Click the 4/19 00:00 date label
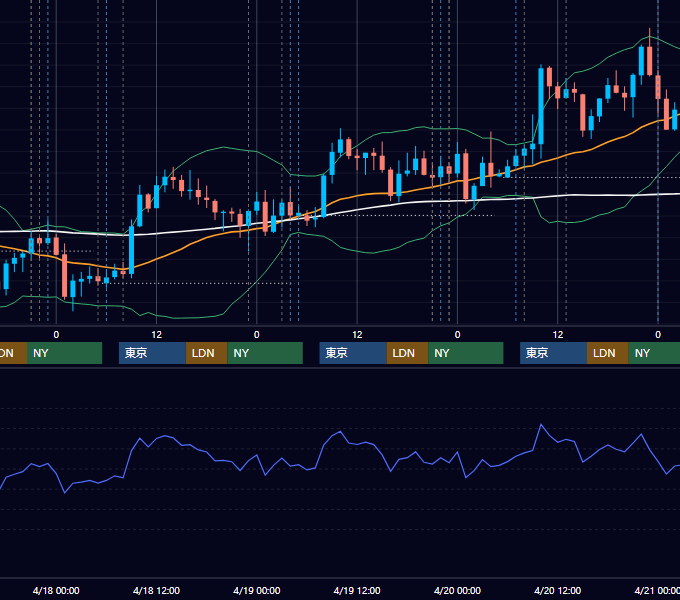680x600 pixels. tap(257, 590)
